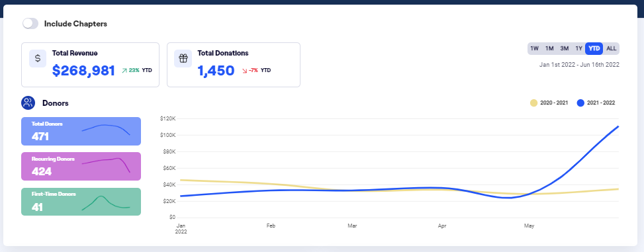Toggle the 2020 - 2021 legend series
This screenshot has width=644, height=252.
tap(549, 103)
